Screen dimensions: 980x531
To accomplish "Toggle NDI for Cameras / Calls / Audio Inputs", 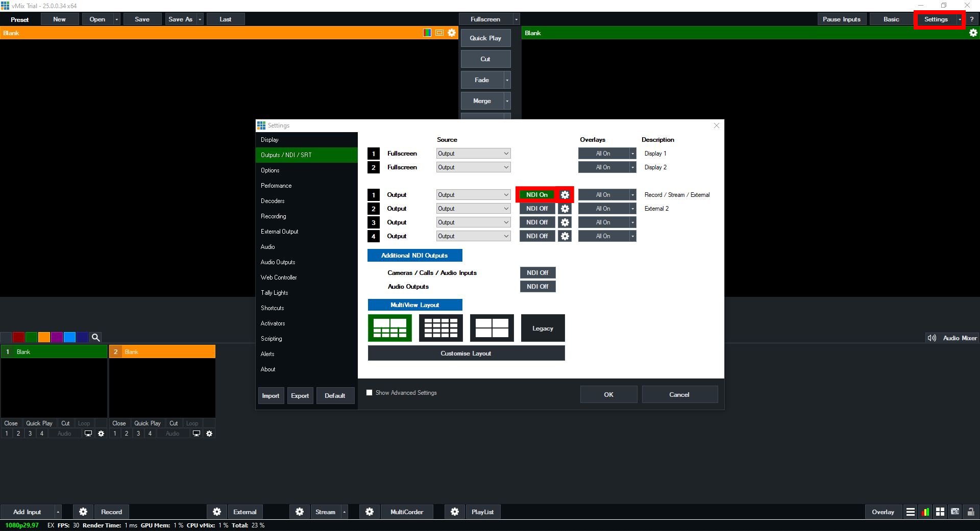I will click(537, 273).
